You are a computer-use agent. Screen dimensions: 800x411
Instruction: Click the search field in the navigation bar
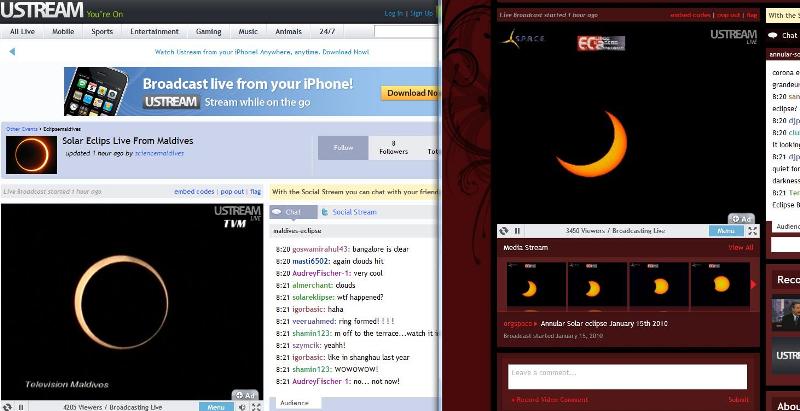click(406, 32)
